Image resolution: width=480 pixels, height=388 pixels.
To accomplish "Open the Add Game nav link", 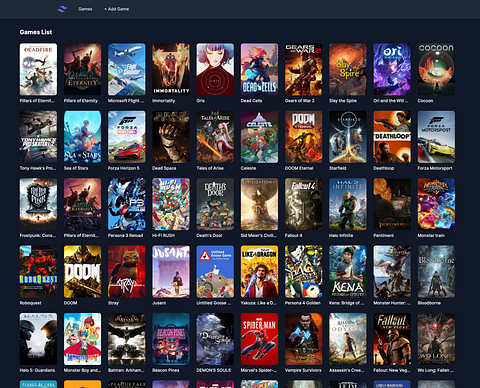I will (x=117, y=9).
